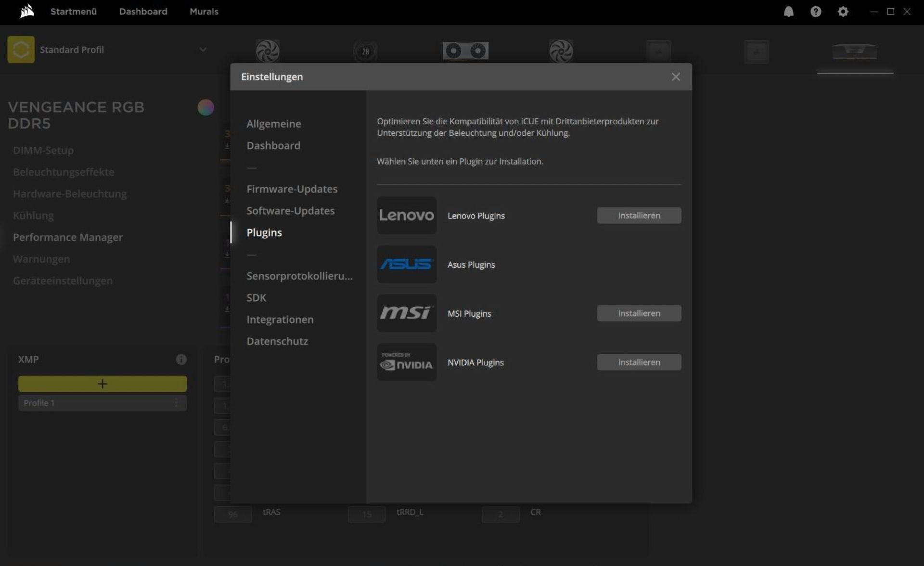The height and width of the screenshot is (566, 924).
Task: Open DIMM-Setup in device menu
Action: click(43, 150)
